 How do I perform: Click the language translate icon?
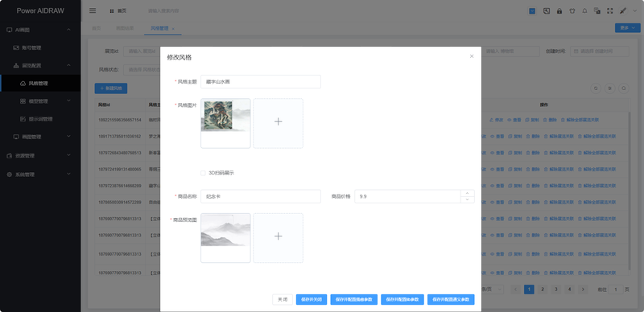pyautogui.click(x=597, y=11)
